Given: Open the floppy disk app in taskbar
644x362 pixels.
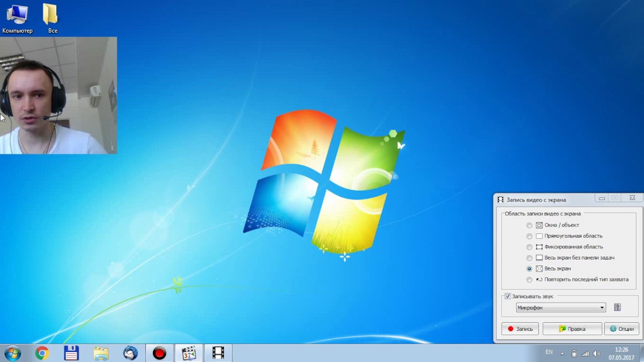Looking at the screenshot, I should [x=71, y=353].
